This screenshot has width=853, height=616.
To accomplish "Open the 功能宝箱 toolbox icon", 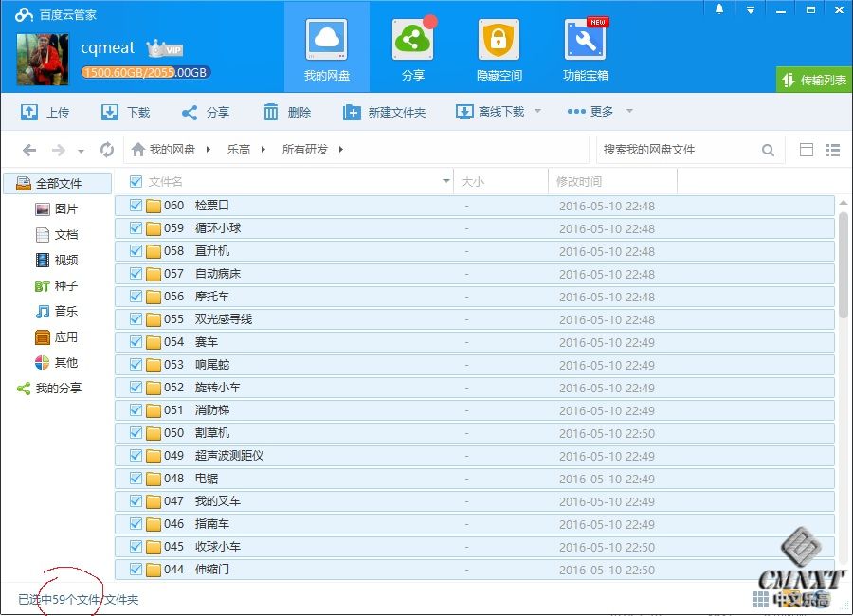I will 585,42.
